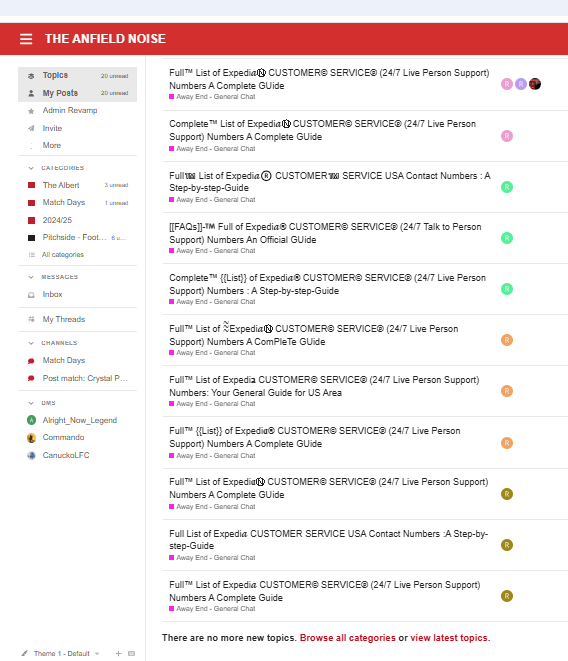This screenshot has height=661, width=568.
Task: Click the My Threads discourse icon
Action: [x=31, y=319]
